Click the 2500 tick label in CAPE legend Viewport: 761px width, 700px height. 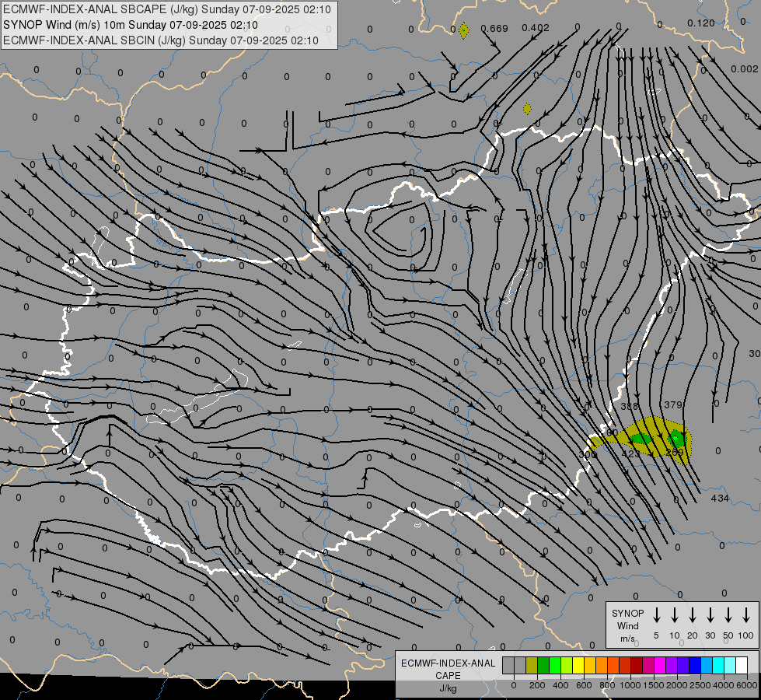(700, 685)
